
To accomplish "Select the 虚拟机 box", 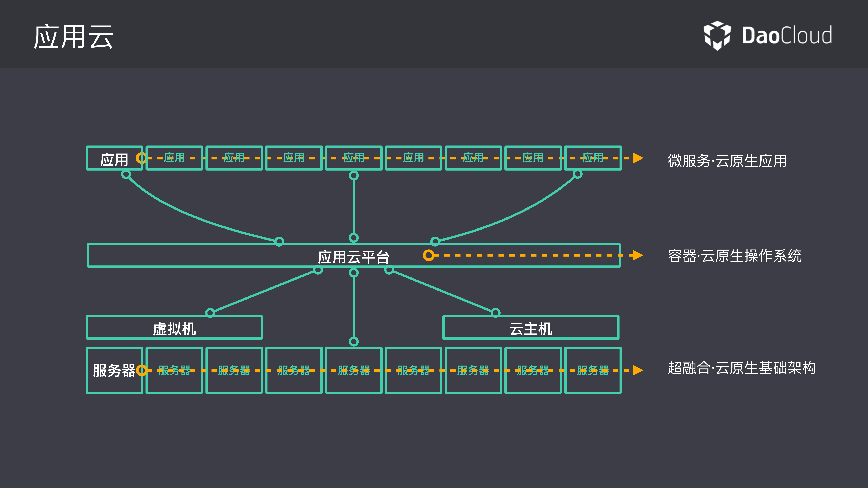I will tap(174, 327).
